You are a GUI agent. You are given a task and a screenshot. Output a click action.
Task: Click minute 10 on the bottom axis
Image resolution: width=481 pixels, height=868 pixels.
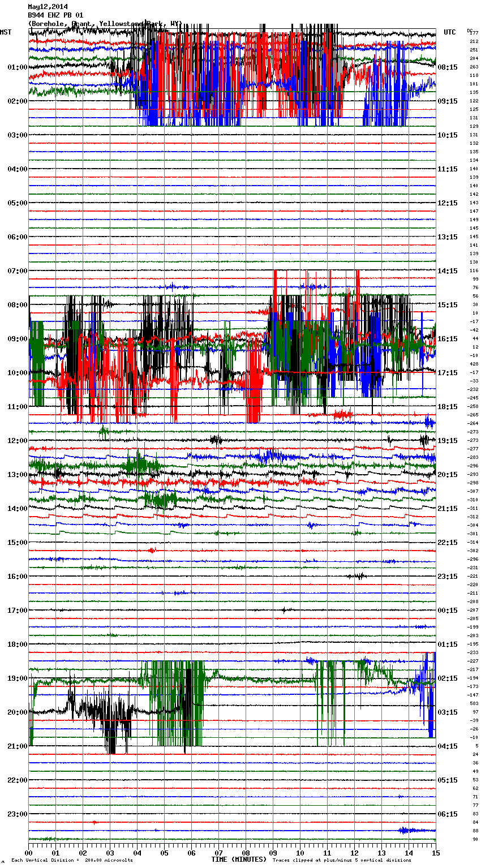(x=300, y=853)
